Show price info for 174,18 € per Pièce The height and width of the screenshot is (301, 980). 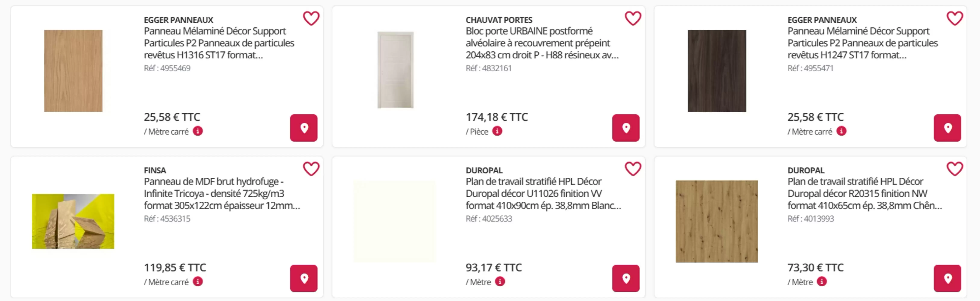497,131
